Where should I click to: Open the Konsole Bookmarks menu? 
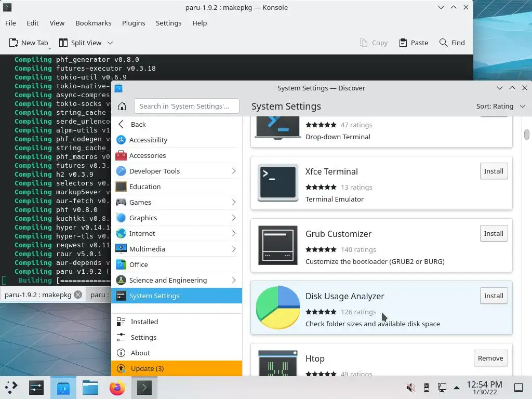coord(94,23)
